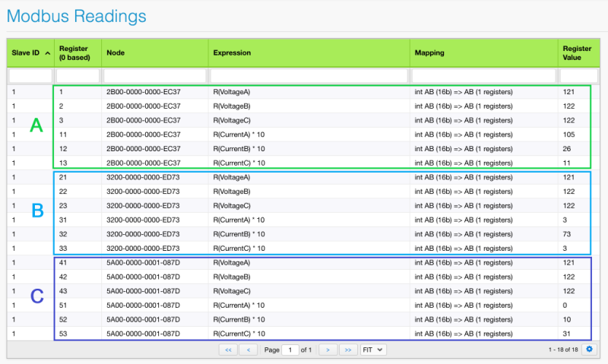Go to the first page of results
The height and width of the screenshot is (364, 608).
coord(227,350)
